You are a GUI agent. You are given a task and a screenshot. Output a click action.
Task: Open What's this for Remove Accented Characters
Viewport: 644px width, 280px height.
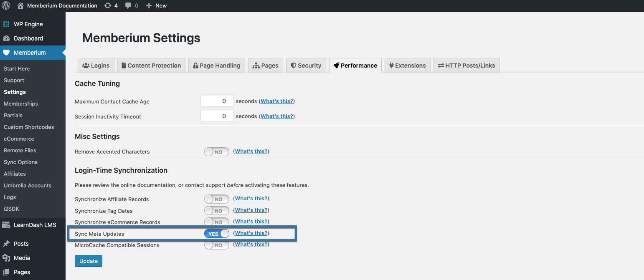(x=251, y=151)
